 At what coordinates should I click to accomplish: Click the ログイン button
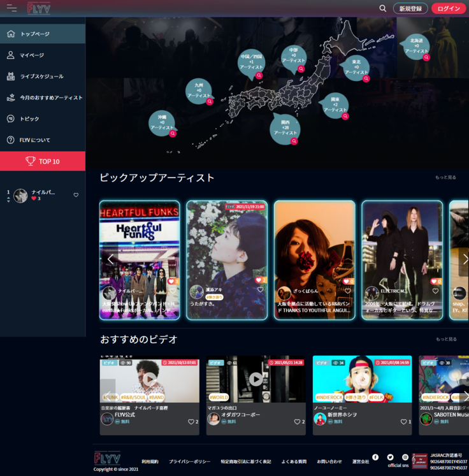coord(449,8)
